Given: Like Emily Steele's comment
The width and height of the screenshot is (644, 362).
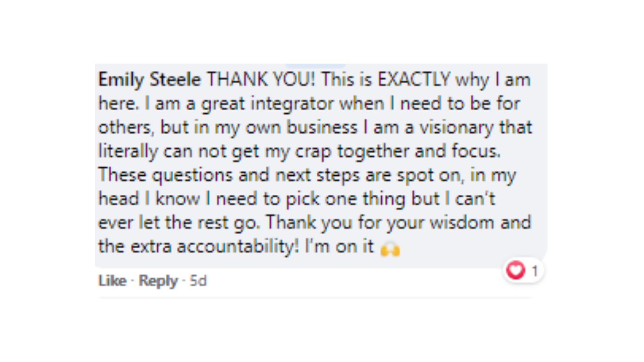Looking at the screenshot, I should point(112,281).
